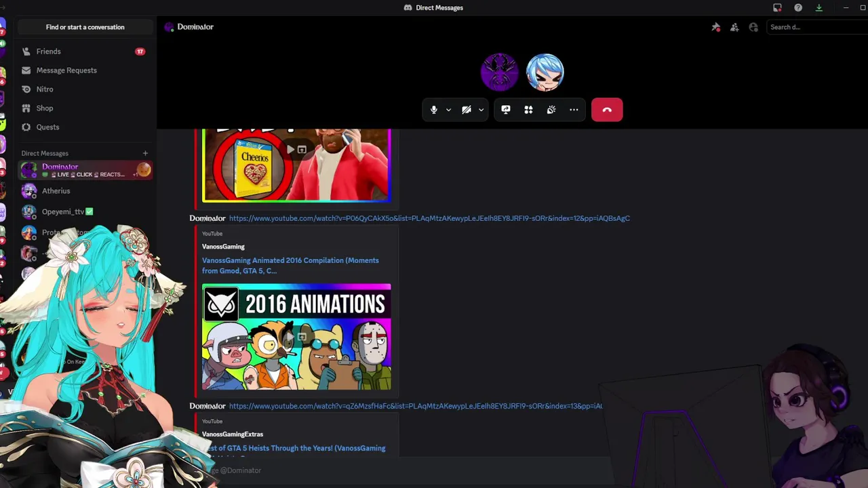Open YouTube link ending index=12
Screen dimensions: 868x488
pos(429,218)
